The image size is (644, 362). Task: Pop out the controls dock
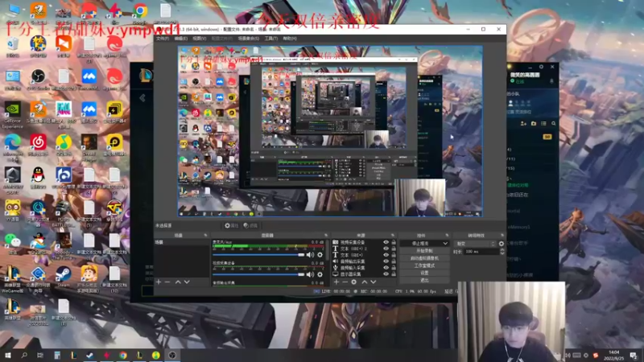(448, 235)
